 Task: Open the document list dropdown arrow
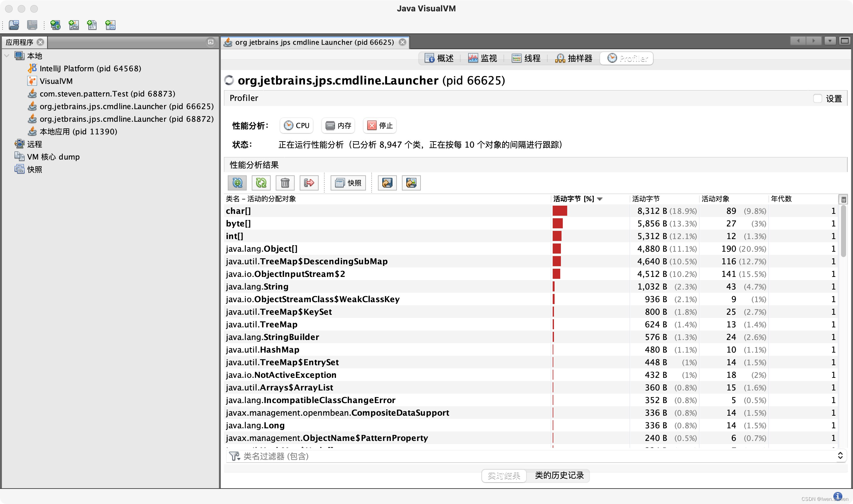click(830, 41)
